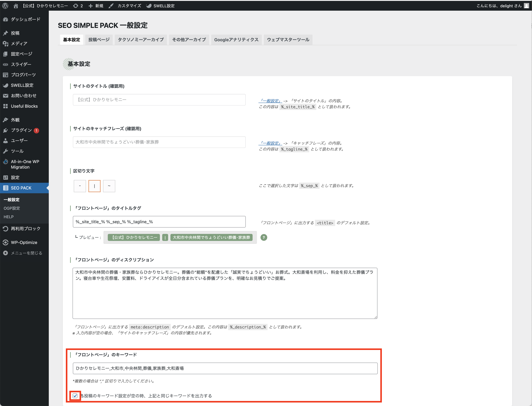The image size is (532, 406).
Task: Click the <title> code snippet
Action: 325,223
